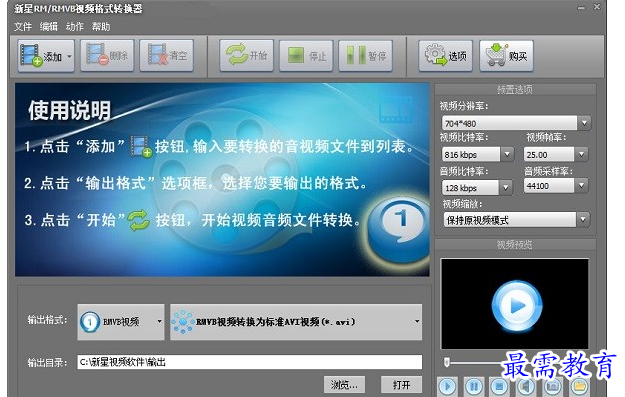Image resolution: width=625 pixels, height=397 pixels.
Task: Expand the 视频帧率 dropdown showing 25.00
Action: [582, 154]
